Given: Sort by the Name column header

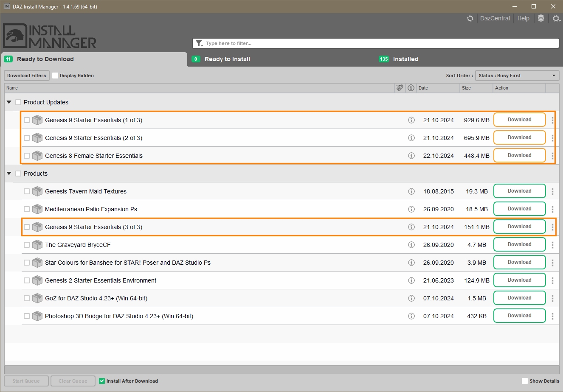Looking at the screenshot, I should tap(199, 88).
